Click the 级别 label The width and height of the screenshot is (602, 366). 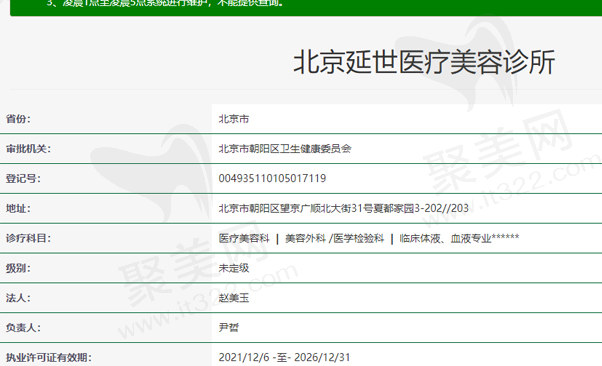point(18,268)
